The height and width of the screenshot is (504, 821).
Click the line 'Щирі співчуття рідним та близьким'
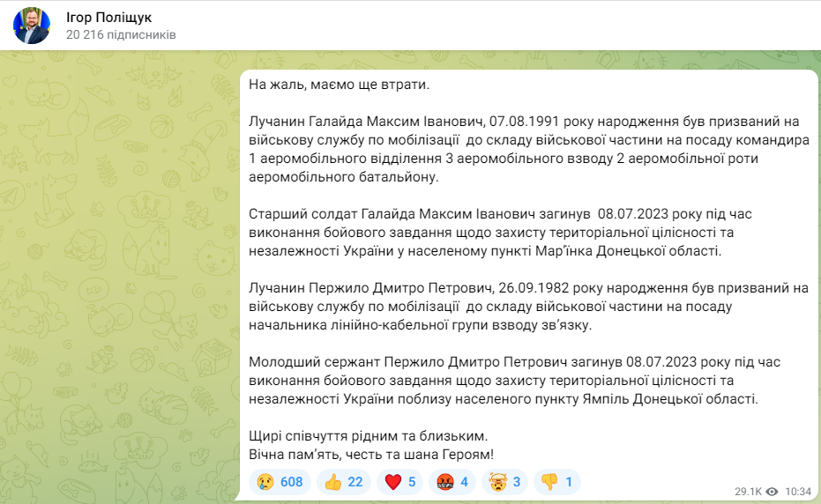[x=368, y=436]
